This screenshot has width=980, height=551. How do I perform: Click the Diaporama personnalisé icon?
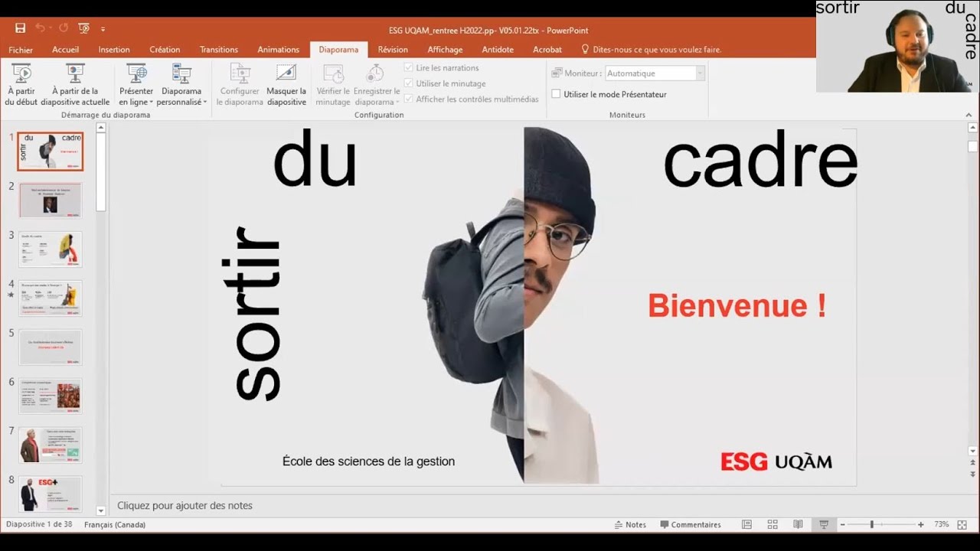pyautogui.click(x=181, y=74)
